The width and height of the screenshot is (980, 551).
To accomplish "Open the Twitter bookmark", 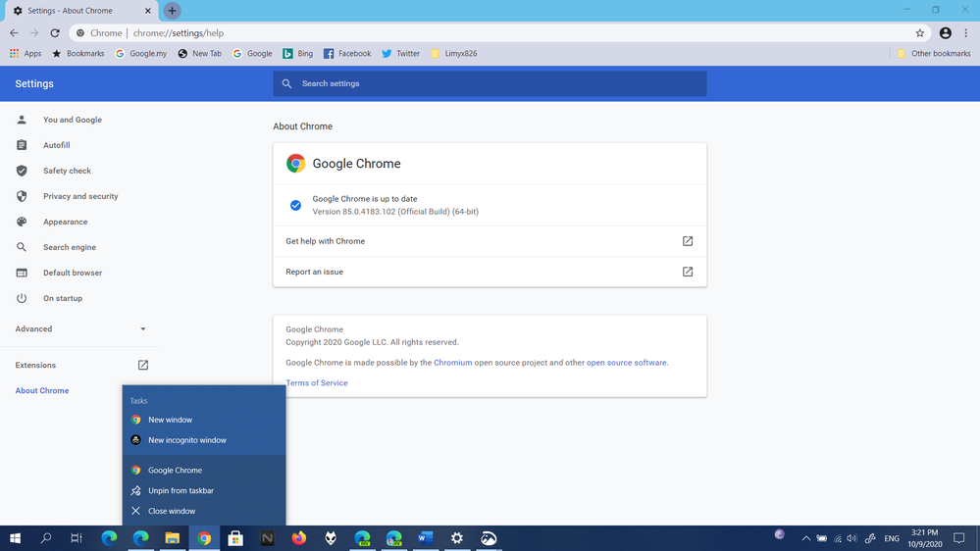I will click(x=400, y=54).
